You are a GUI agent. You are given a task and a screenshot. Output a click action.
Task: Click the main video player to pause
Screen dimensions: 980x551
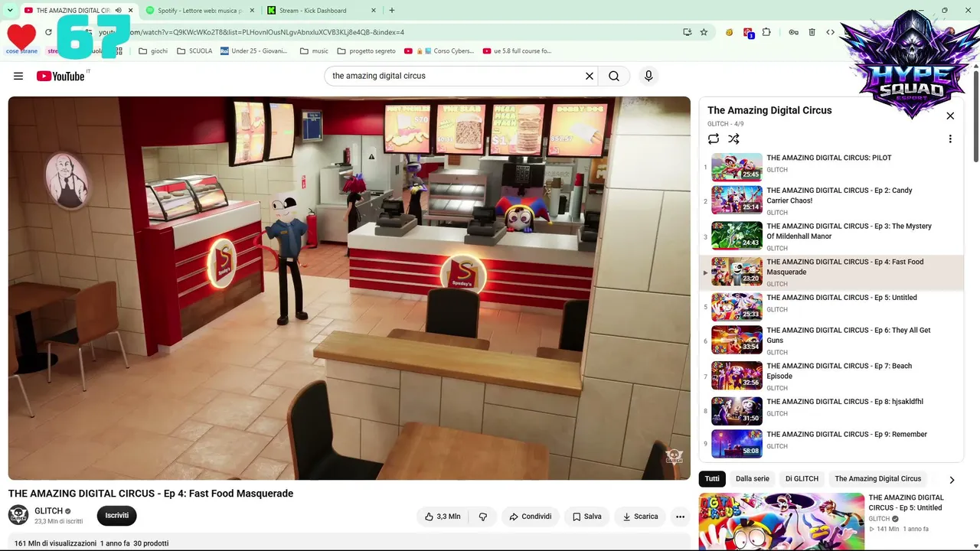[349, 288]
